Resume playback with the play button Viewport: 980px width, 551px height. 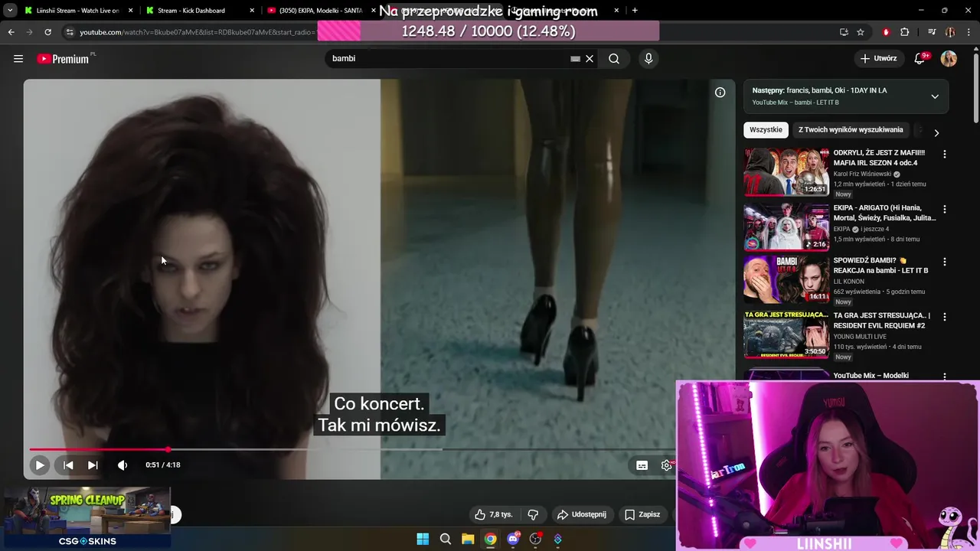click(40, 465)
